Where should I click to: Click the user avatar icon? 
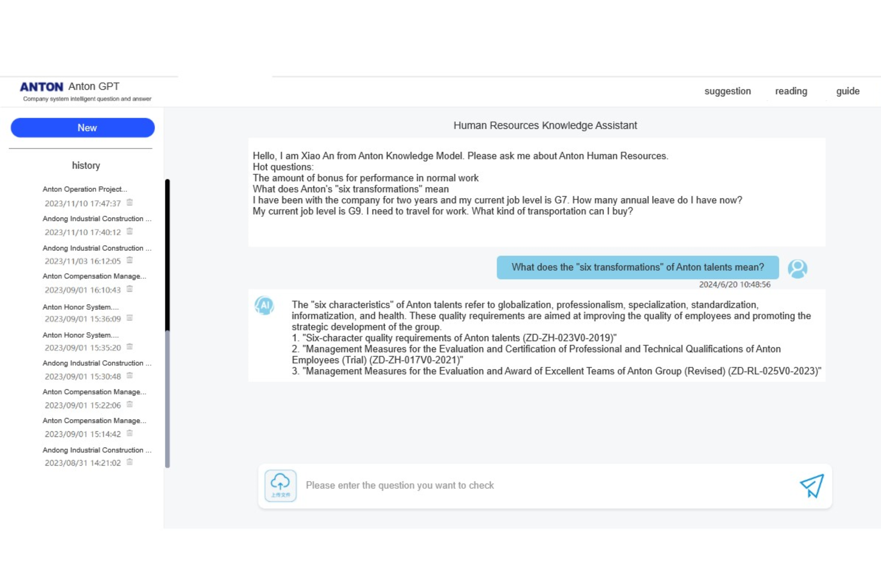(x=797, y=269)
